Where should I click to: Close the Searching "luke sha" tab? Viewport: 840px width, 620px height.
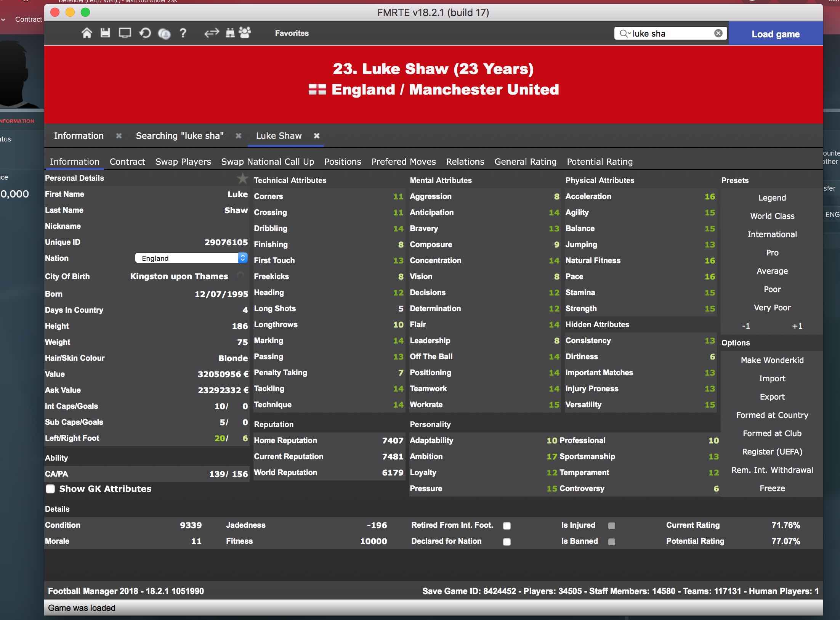point(239,136)
